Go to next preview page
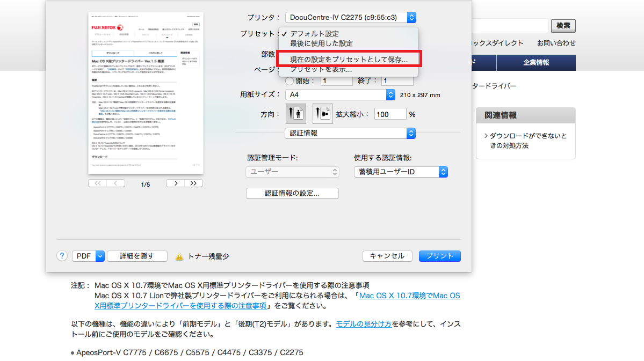 175,183
